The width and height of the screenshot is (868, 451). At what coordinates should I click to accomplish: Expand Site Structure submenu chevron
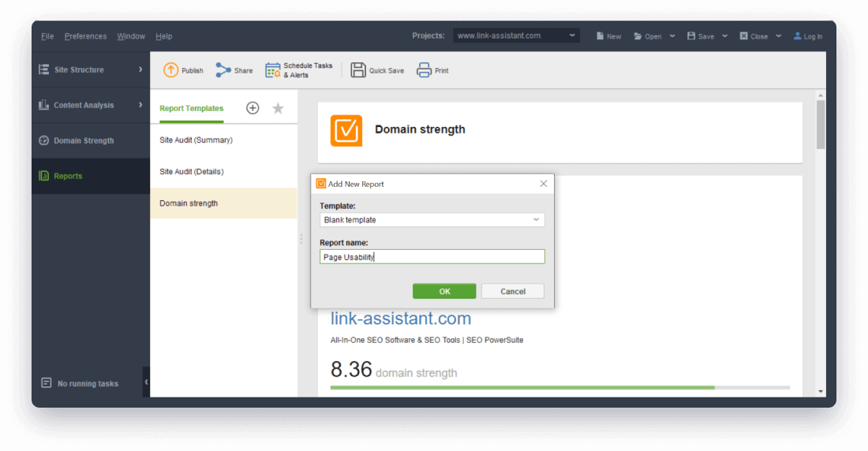coord(140,69)
